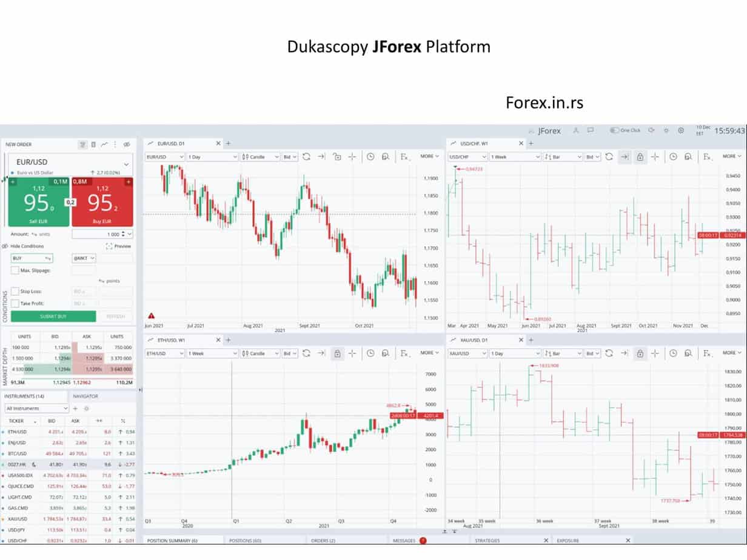The width and height of the screenshot is (747, 560).
Task: Close the USD/CHF, W1 chart tab
Action: click(521, 144)
